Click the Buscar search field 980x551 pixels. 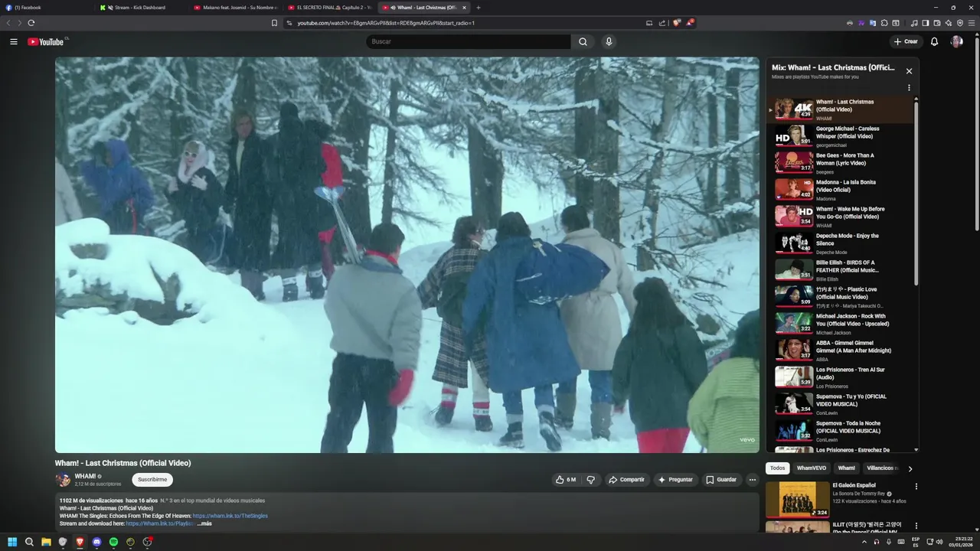point(468,41)
